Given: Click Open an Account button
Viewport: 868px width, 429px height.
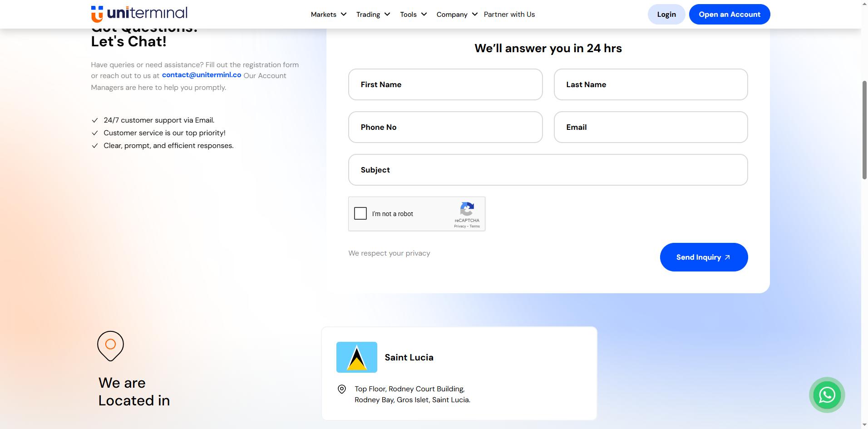Looking at the screenshot, I should (730, 15).
